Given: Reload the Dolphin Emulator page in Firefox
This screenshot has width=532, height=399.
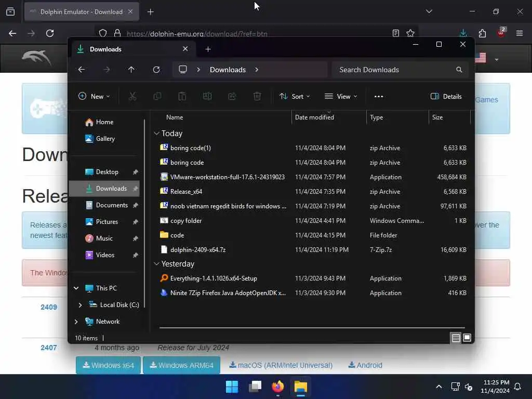Looking at the screenshot, I should pyautogui.click(x=50, y=33).
